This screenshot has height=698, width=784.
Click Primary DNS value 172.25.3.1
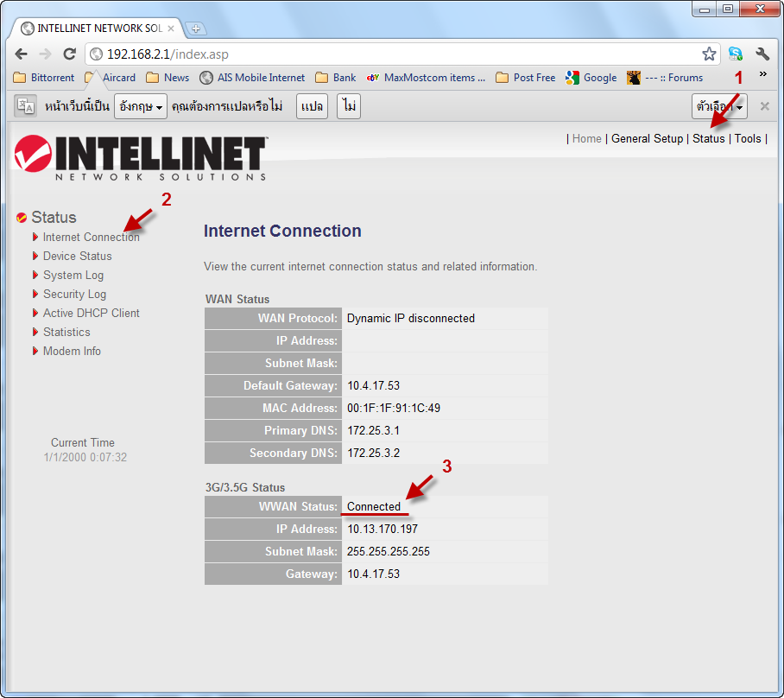[374, 431]
